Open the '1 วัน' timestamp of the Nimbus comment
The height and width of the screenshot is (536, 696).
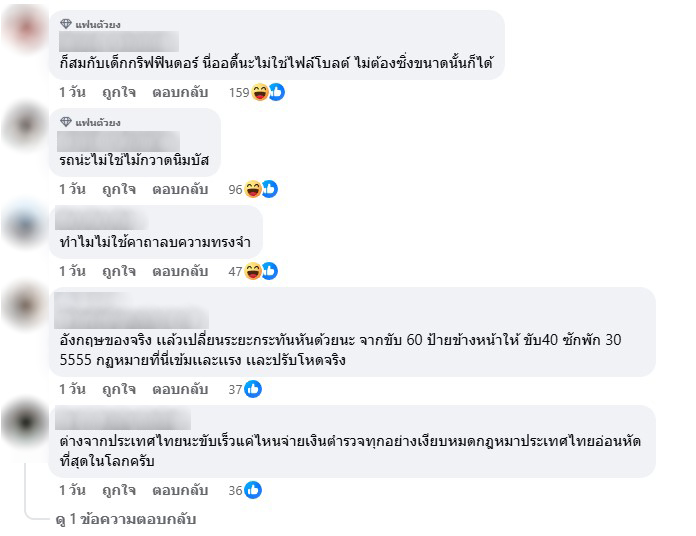tap(72, 189)
